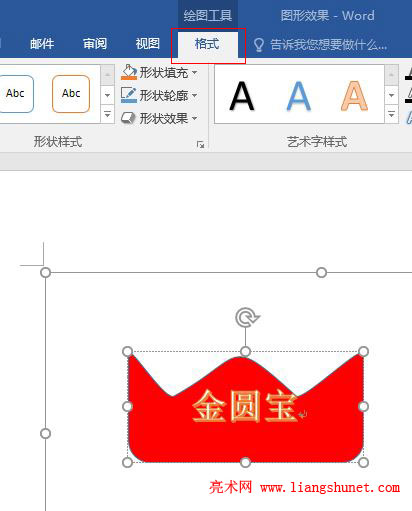412x511 pixels.
Task: Click the lightbulb Tell Me icon
Action: click(x=259, y=45)
